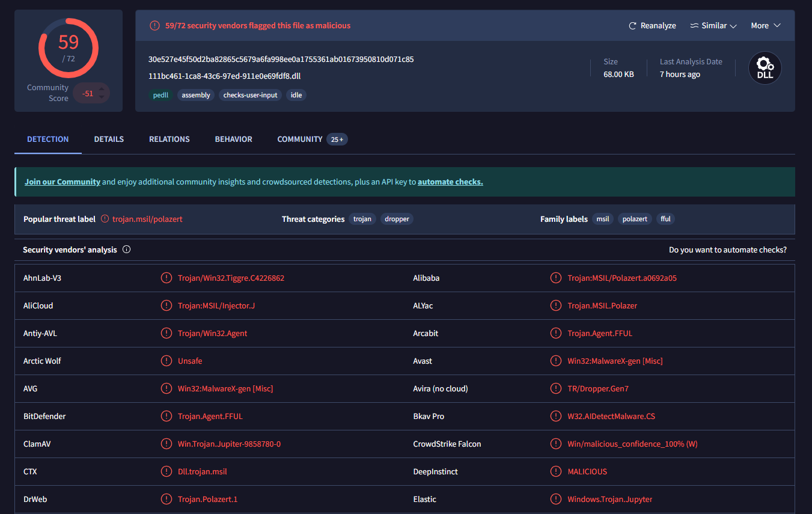Click the trojan.msil/polazert threat label
The width and height of the screenshot is (812, 514).
(147, 219)
